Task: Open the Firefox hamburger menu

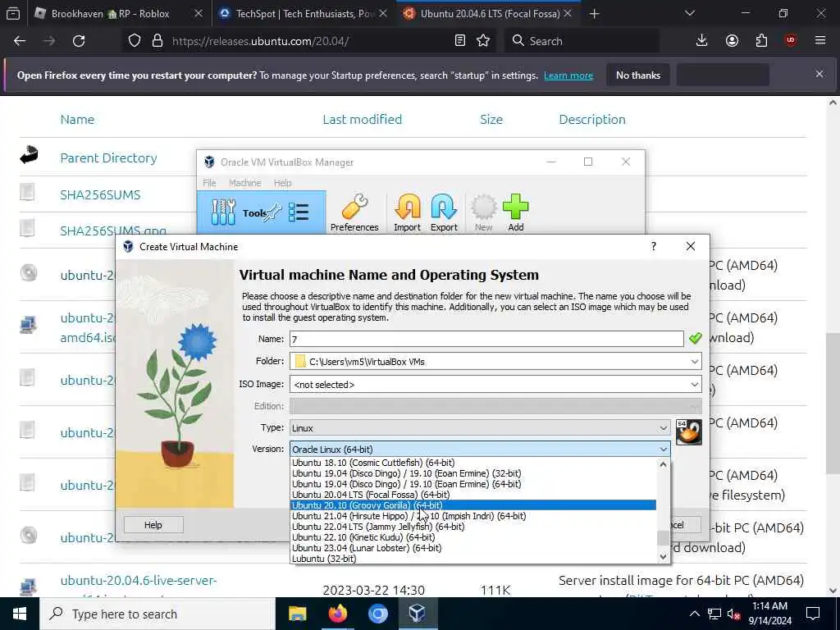Action: [820, 41]
